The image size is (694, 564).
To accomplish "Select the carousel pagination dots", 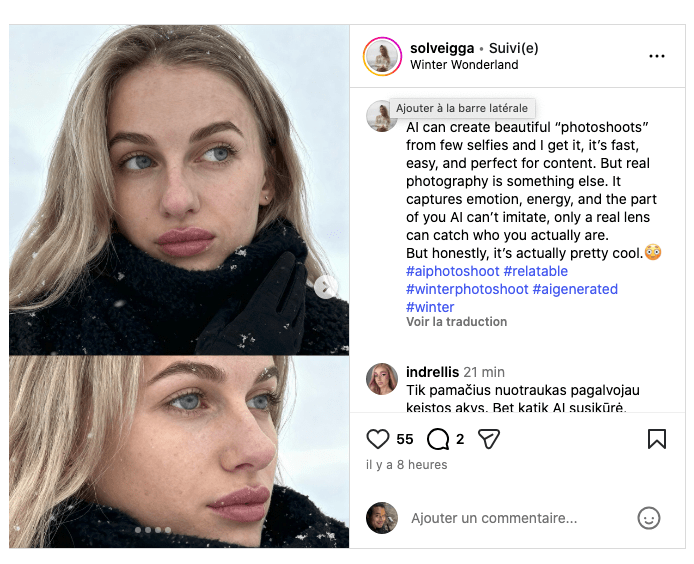I will tap(152, 530).
